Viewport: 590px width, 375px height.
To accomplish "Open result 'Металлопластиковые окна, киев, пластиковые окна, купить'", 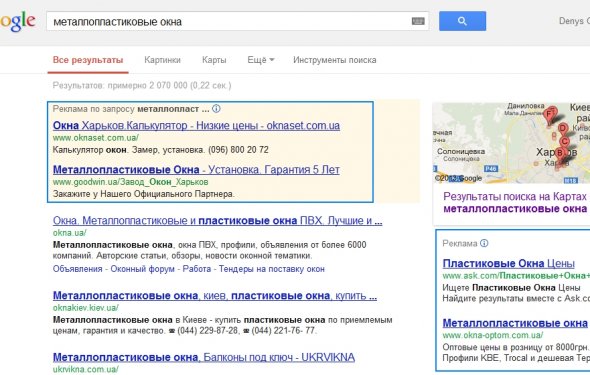I will click(214, 296).
